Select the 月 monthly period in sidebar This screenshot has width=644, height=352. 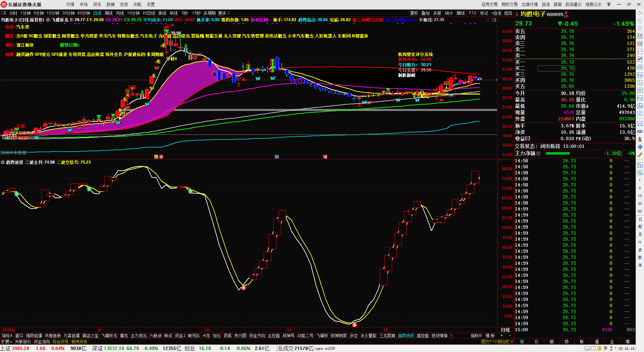tap(640, 234)
